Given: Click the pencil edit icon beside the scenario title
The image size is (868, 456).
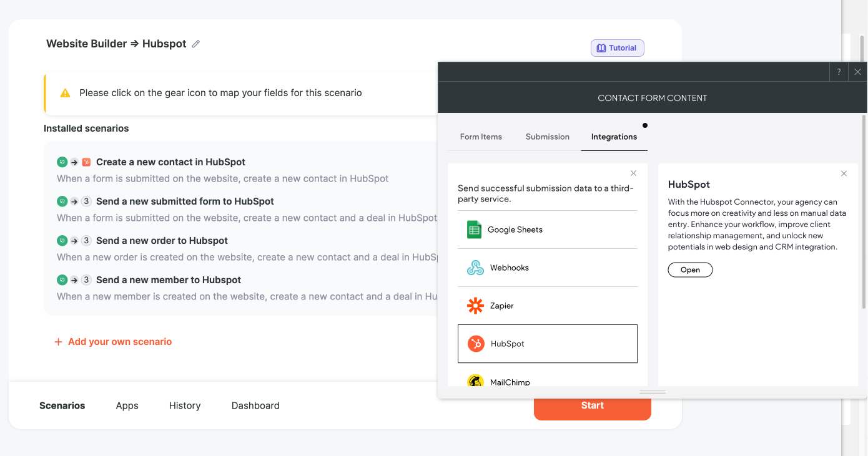Looking at the screenshot, I should 195,44.
